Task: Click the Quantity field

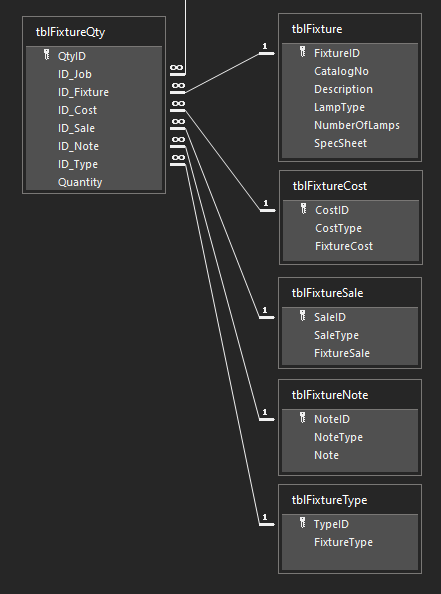Action: click(x=94, y=182)
